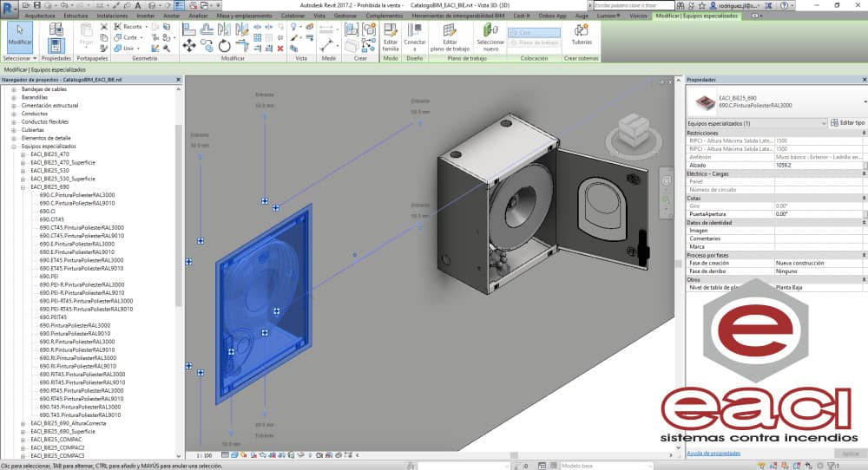
Task: Expand the EACI_BIE25_COMPAC node
Action: click(23, 440)
